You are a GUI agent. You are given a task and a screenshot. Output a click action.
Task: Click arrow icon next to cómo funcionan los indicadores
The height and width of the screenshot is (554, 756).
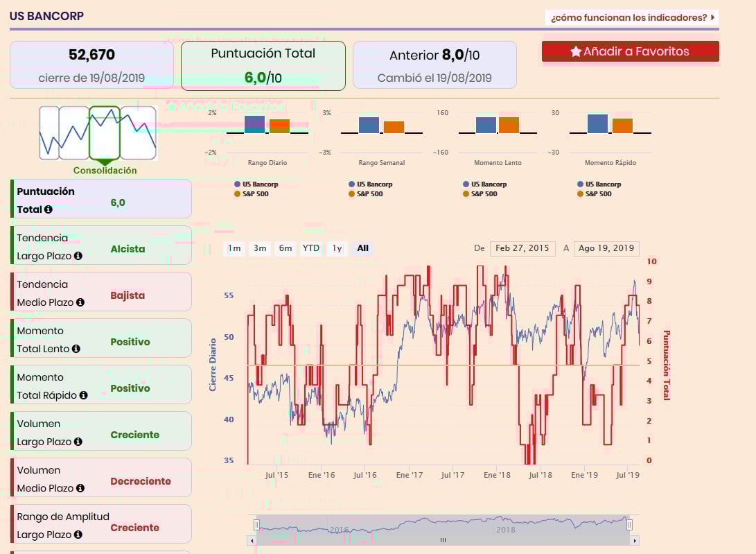coord(712,17)
